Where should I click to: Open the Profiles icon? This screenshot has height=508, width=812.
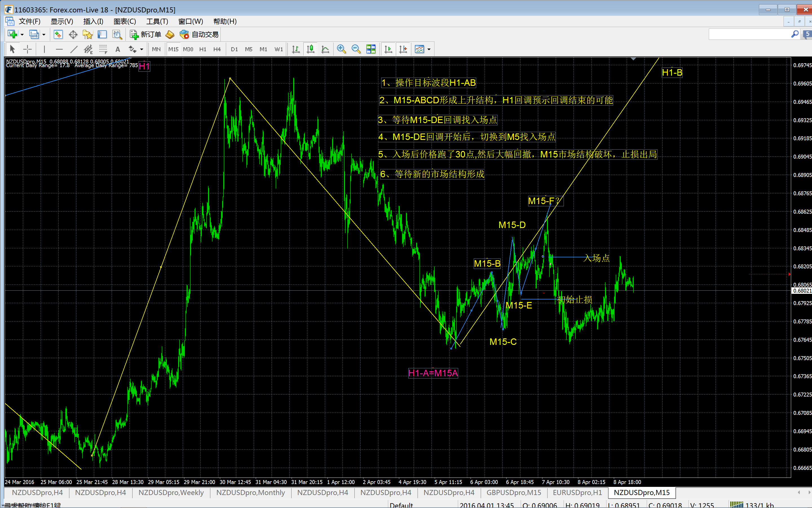coord(34,34)
